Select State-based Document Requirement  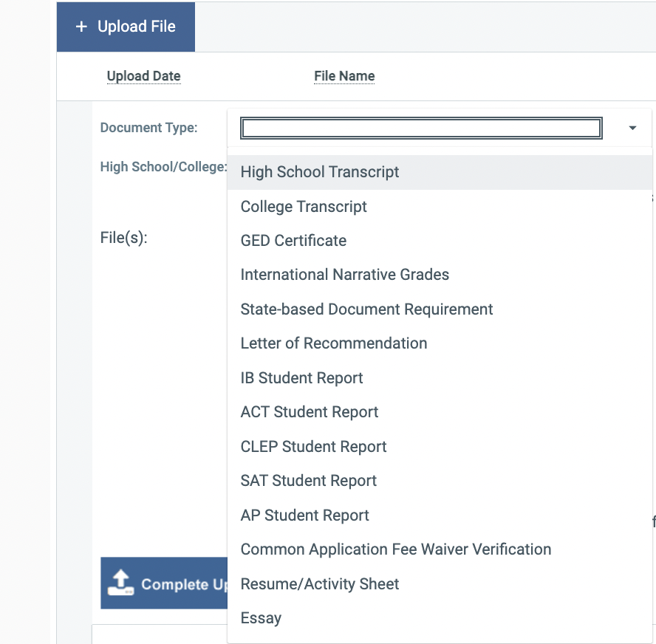[366, 309]
